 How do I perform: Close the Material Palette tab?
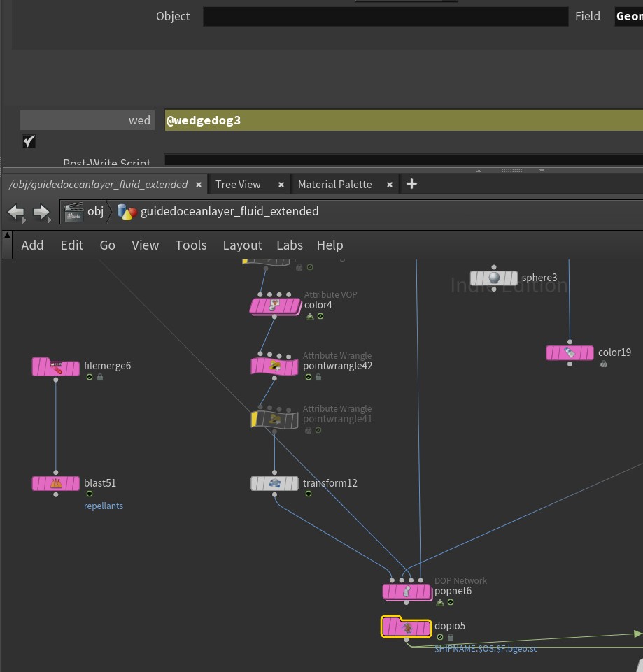(x=390, y=185)
